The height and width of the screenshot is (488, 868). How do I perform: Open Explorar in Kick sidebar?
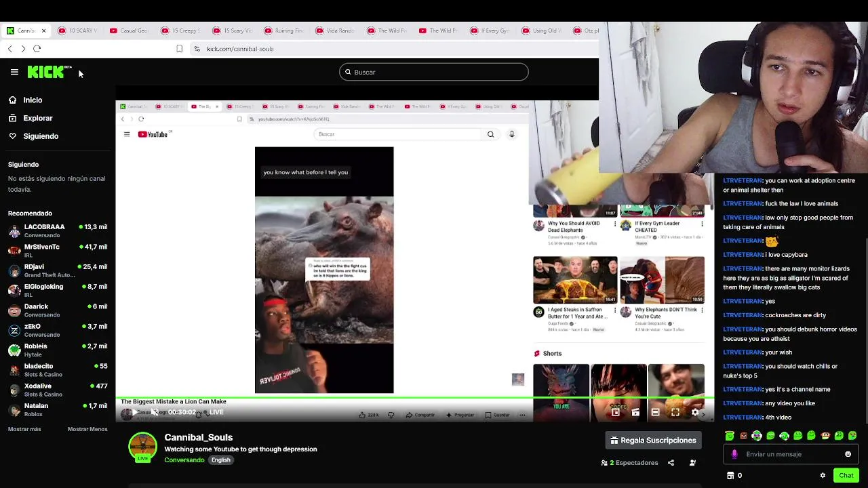click(31, 118)
